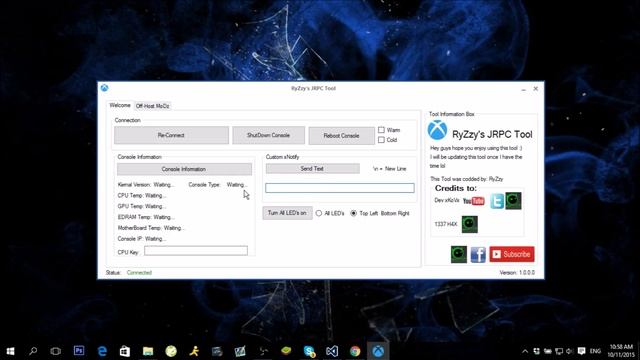This screenshot has width=640, height=360.
Task: Click the network icon in system tray
Action: coord(559,351)
